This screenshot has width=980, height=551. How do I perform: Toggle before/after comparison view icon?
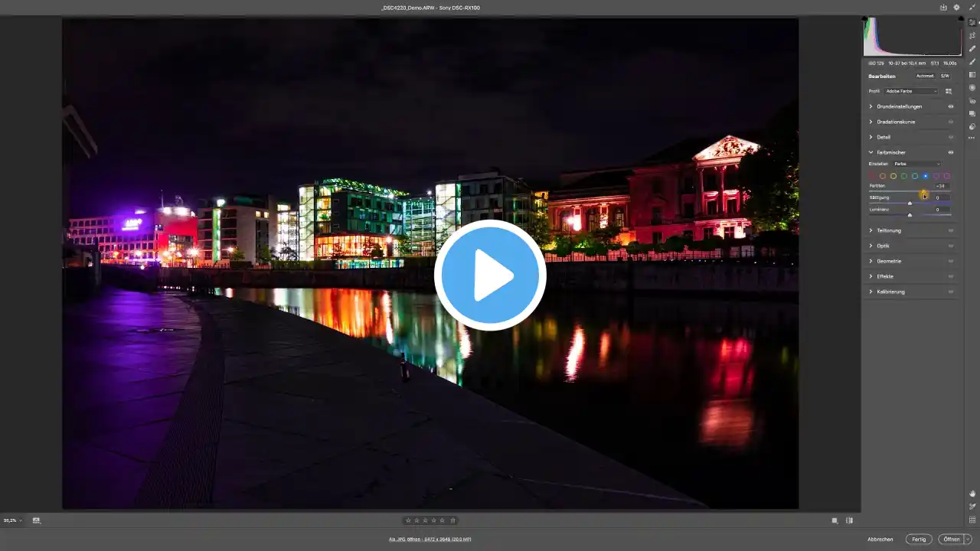(849, 520)
